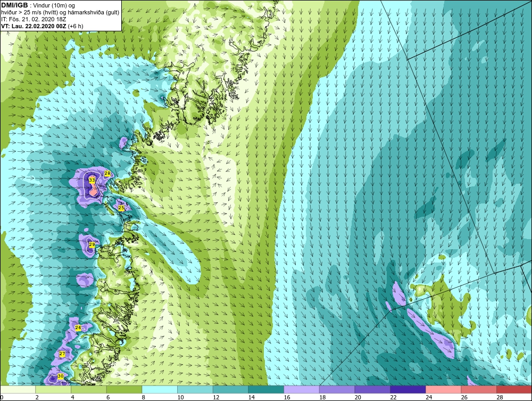The height and width of the screenshot is (401, 532).
Task: Click the dark teal 14–16 m/s legend swatch
Action: (266, 389)
